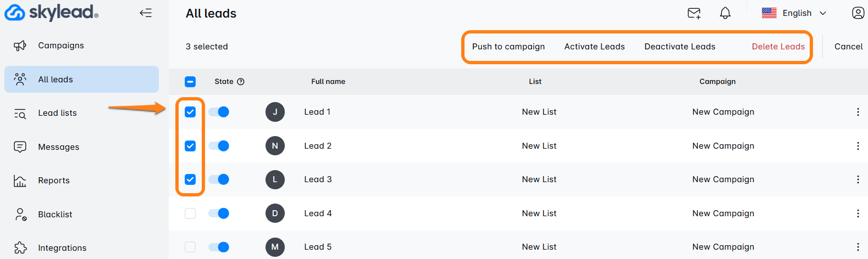
Task: Open the user profile icon
Action: (x=858, y=13)
